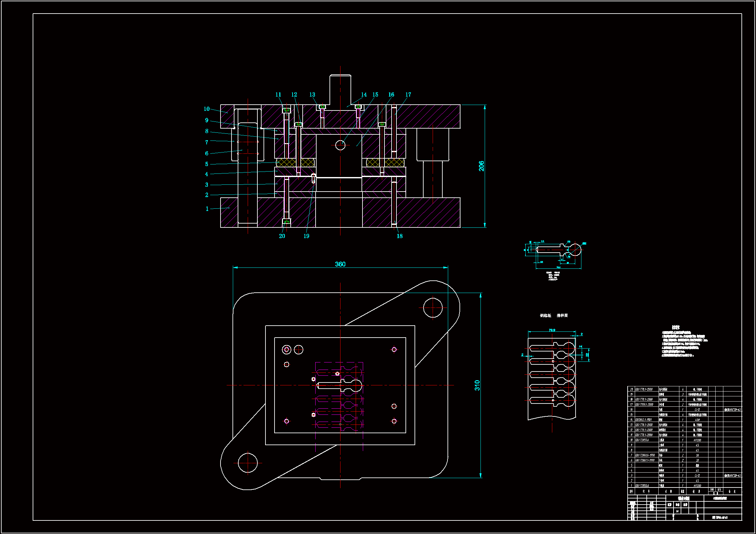Screen dimensions: 756x534
Task: Select the upper-right guide post circle in plan view
Action: [x=433, y=308]
